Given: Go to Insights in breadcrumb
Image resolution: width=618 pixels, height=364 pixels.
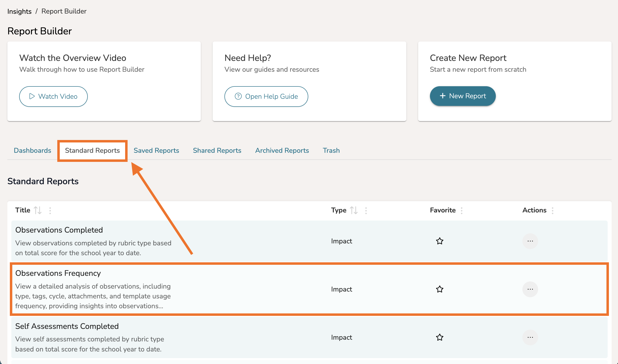Looking at the screenshot, I should [19, 11].
